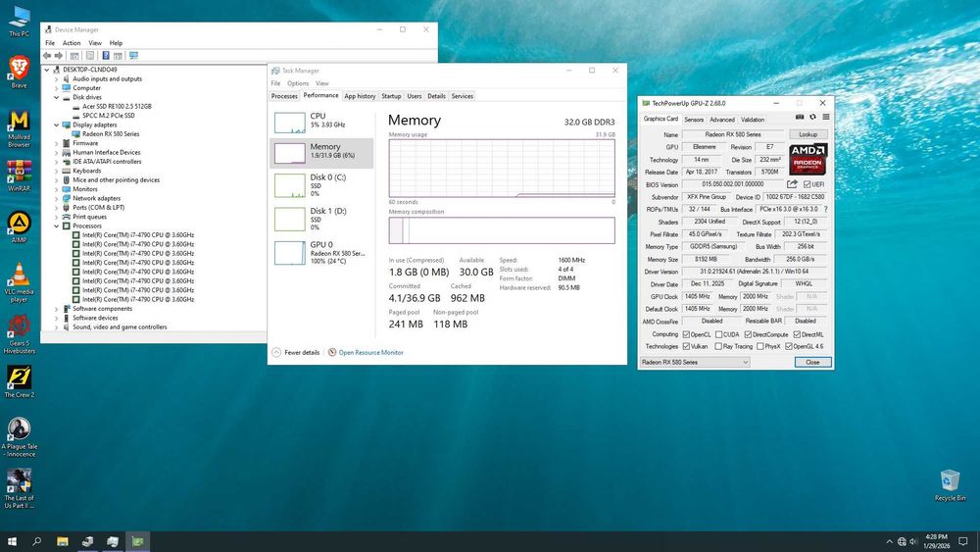980x552 pixels.
Task: Click the blue Help icon in Device Manager toolbar
Action: (x=106, y=56)
